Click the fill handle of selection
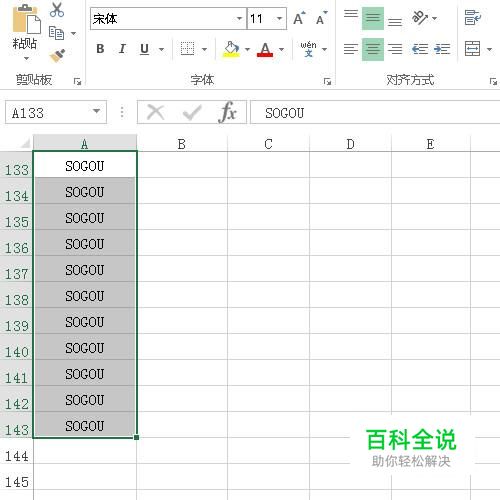Screen dimensions: 500x500 pos(136,437)
